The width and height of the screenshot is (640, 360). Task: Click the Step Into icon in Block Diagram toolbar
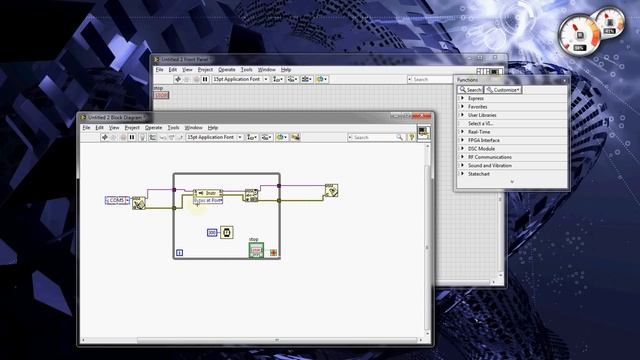click(x=162, y=138)
